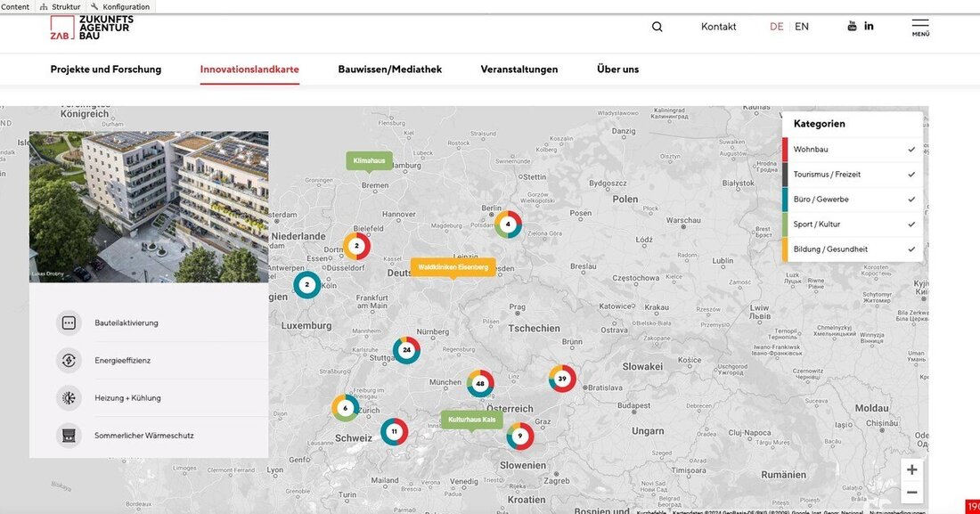
Task: Click the building aerial photo thumbnail
Action: coord(148,207)
